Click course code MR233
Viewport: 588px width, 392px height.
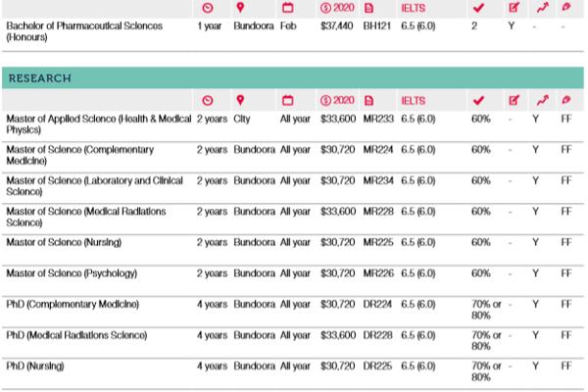pos(377,119)
